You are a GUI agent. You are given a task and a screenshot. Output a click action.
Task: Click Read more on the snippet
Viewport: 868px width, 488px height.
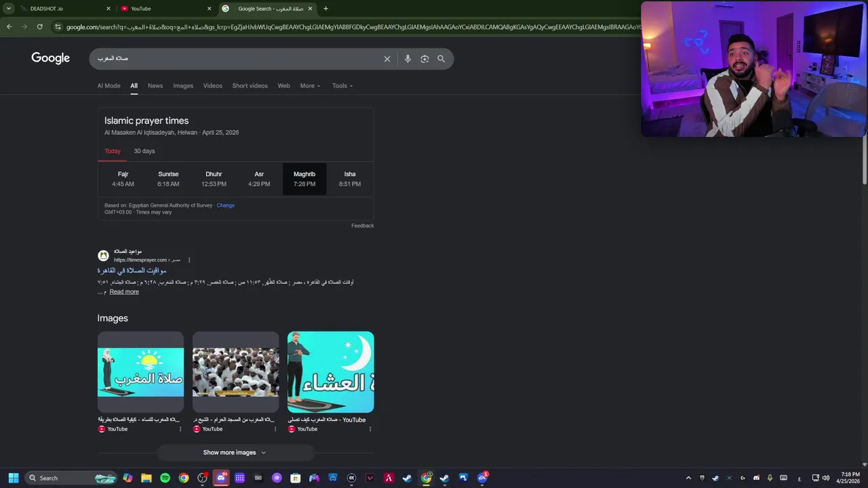(124, 292)
